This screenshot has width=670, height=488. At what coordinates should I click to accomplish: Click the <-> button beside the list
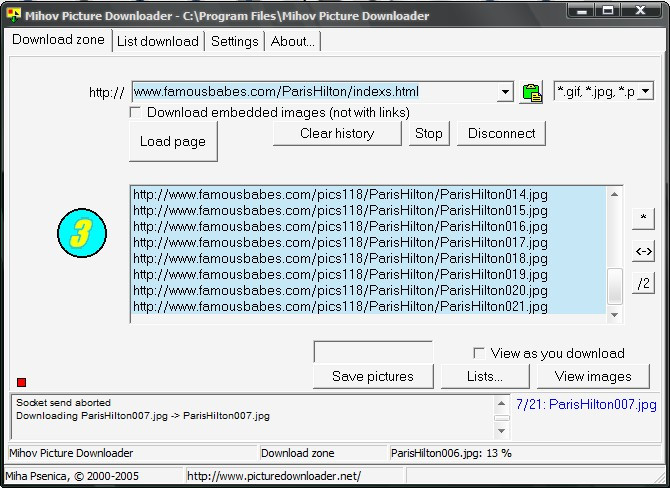coord(643,251)
